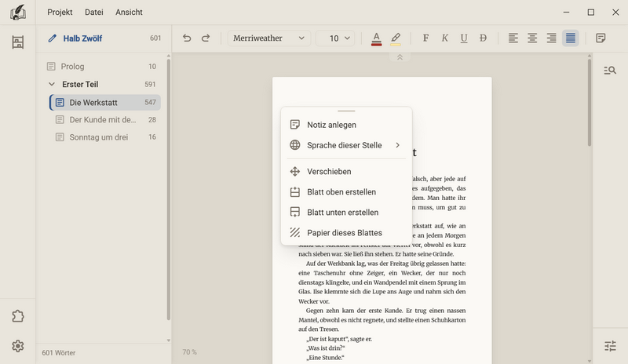Open the font size 10 dropdown

335,38
